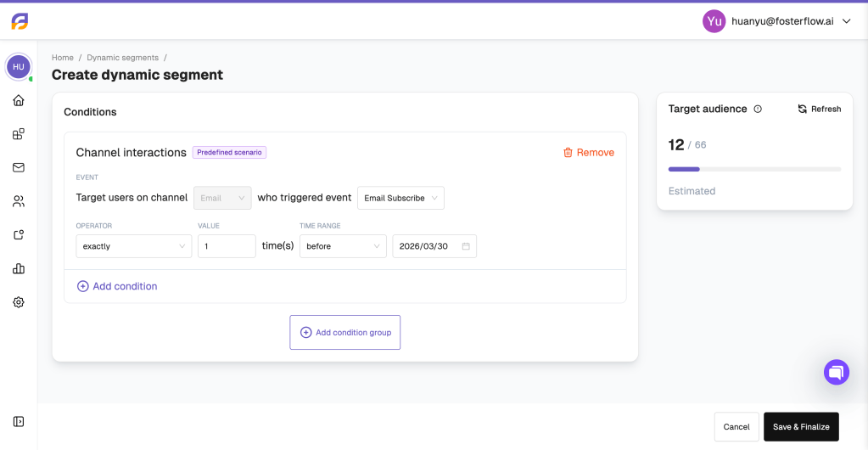The height and width of the screenshot is (450, 868).
Task: Click Refresh target audience text
Action: pyautogui.click(x=826, y=110)
